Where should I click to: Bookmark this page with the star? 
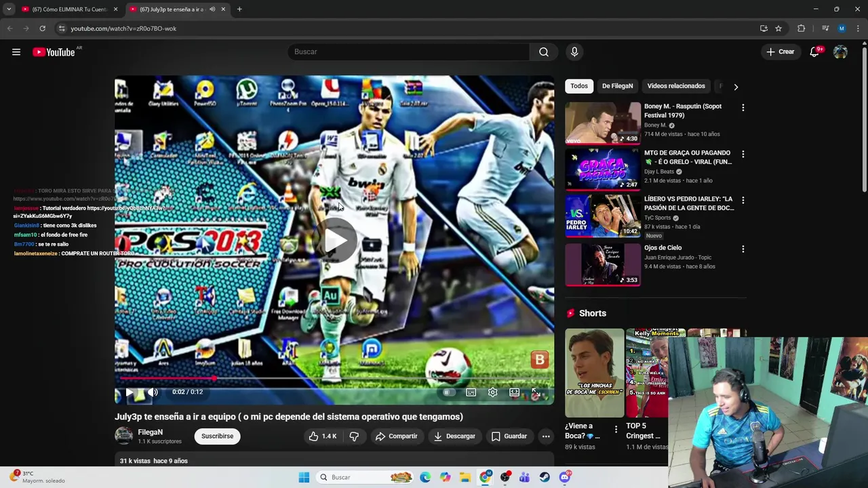click(x=778, y=28)
